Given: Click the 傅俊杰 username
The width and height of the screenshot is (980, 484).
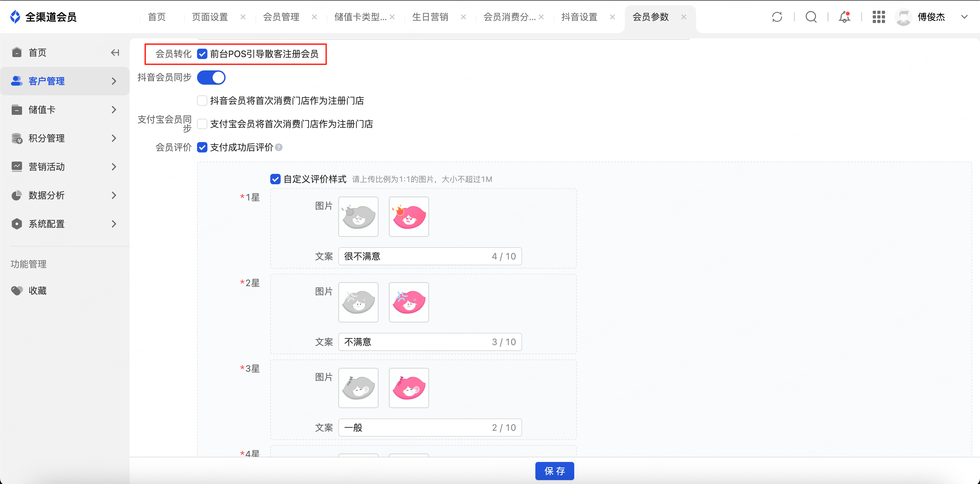Looking at the screenshot, I should pos(931,17).
